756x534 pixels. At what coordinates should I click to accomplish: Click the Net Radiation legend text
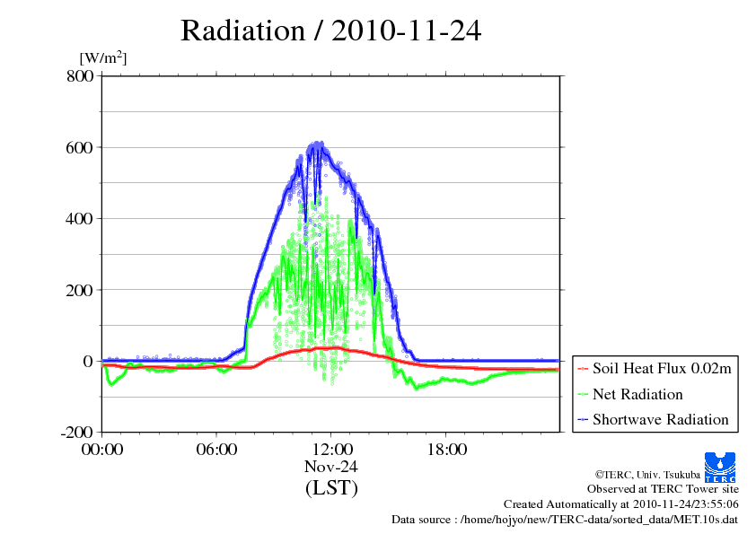click(637, 394)
